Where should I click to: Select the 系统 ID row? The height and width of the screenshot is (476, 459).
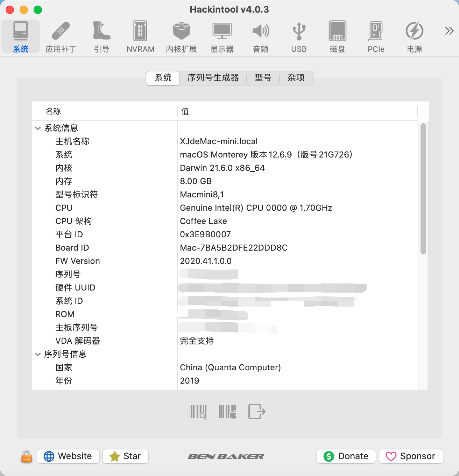pyautogui.click(x=225, y=301)
